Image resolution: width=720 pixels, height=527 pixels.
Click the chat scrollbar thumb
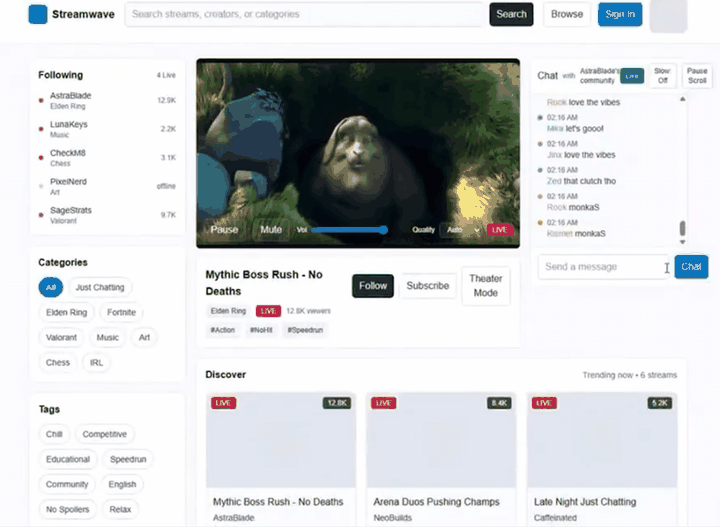pos(683,228)
